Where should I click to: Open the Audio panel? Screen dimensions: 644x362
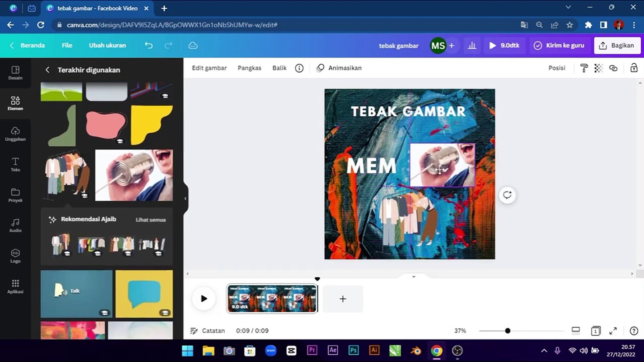pos(15,225)
